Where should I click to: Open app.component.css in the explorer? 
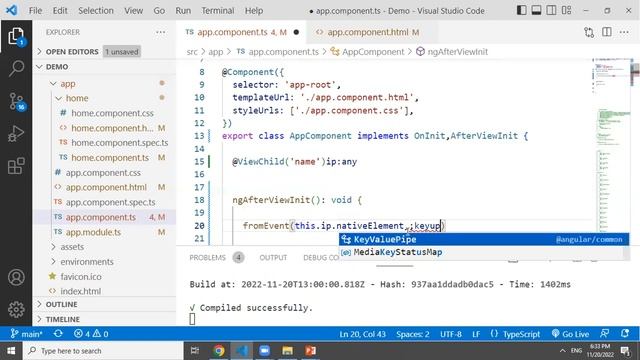click(103, 173)
